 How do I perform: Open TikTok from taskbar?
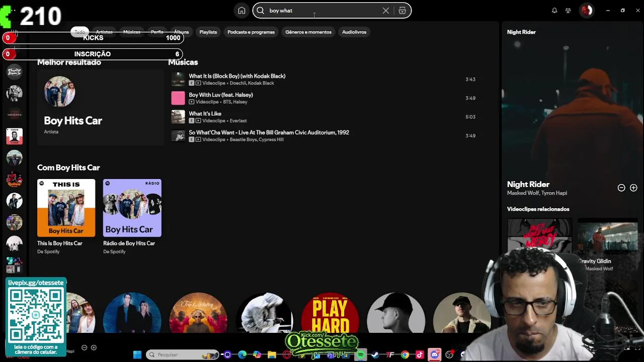tap(420, 354)
